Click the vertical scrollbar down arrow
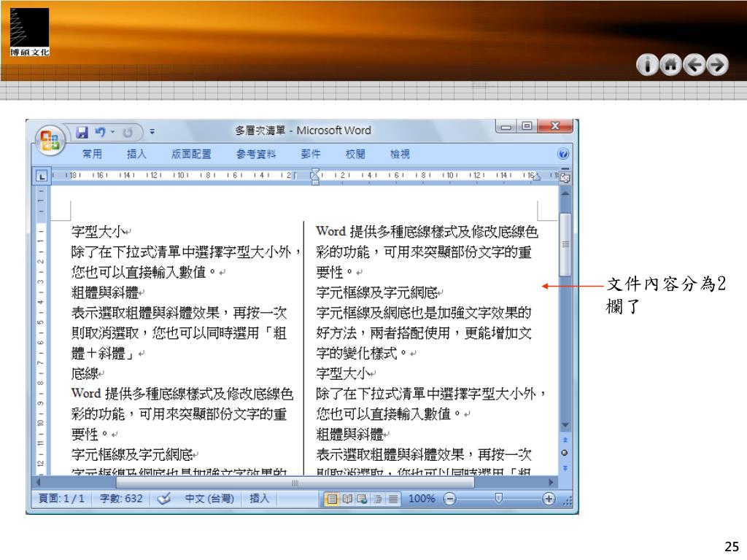 pyautogui.click(x=565, y=425)
